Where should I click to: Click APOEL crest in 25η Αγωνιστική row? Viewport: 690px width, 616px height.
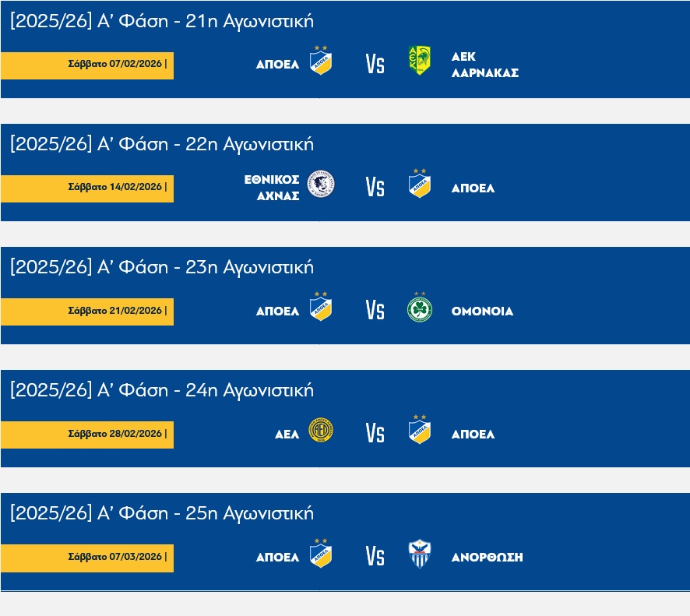(321, 554)
